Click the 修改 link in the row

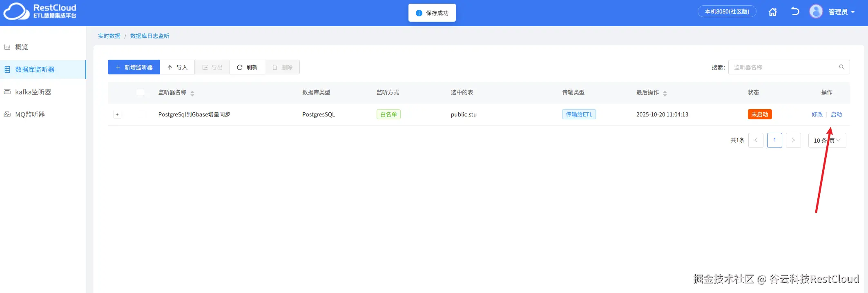(817, 114)
